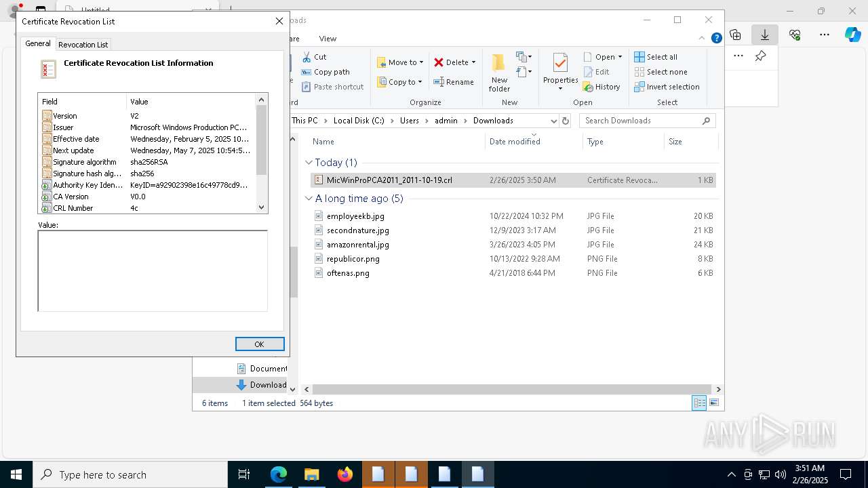
Task: Click Paste shortcut in the ribbon
Action: tap(332, 87)
